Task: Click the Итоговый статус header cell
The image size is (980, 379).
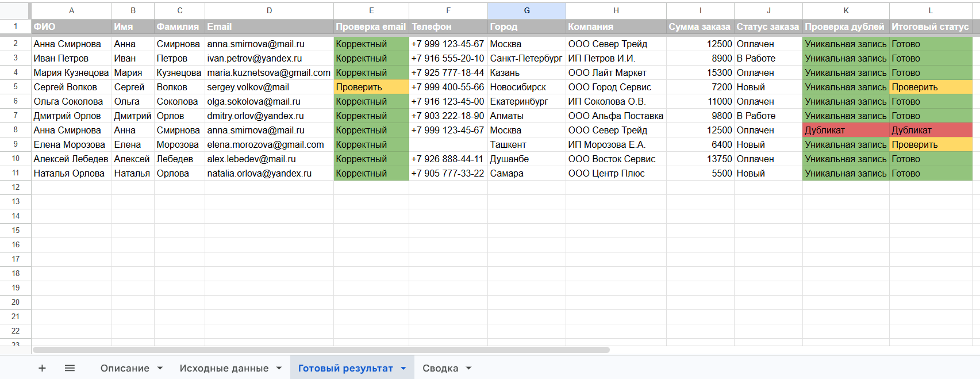Action: tap(931, 26)
